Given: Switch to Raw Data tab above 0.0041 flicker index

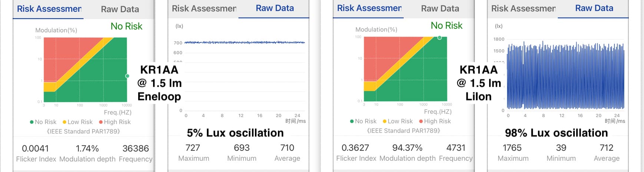Looking at the screenshot, I should point(120,9).
